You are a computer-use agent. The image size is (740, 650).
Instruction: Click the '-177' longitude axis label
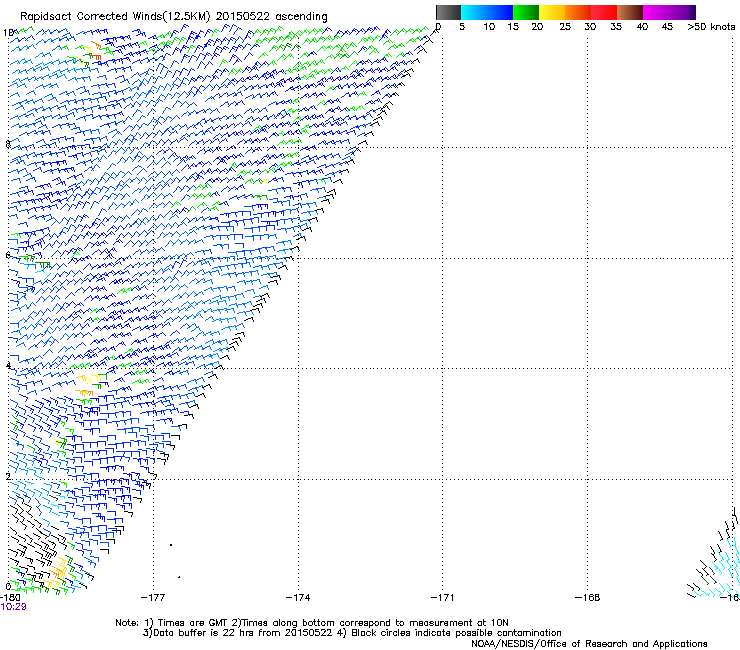[x=153, y=598]
